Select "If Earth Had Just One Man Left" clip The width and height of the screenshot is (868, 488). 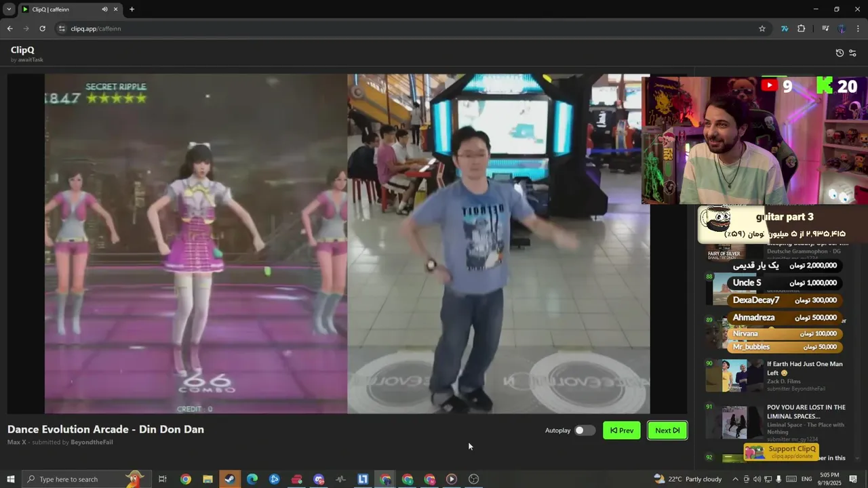coord(805,368)
